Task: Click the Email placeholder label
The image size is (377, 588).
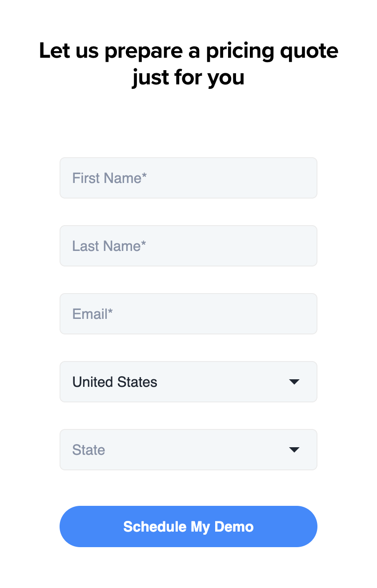Action: point(92,314)
